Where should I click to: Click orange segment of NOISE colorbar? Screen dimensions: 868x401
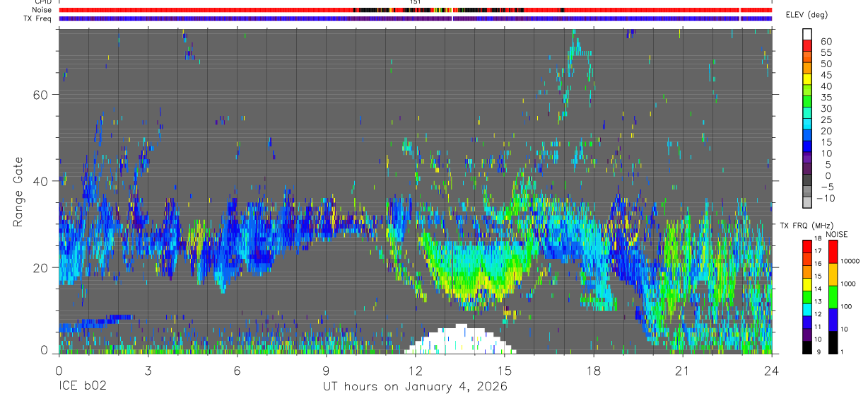click(x=833, y=274)
